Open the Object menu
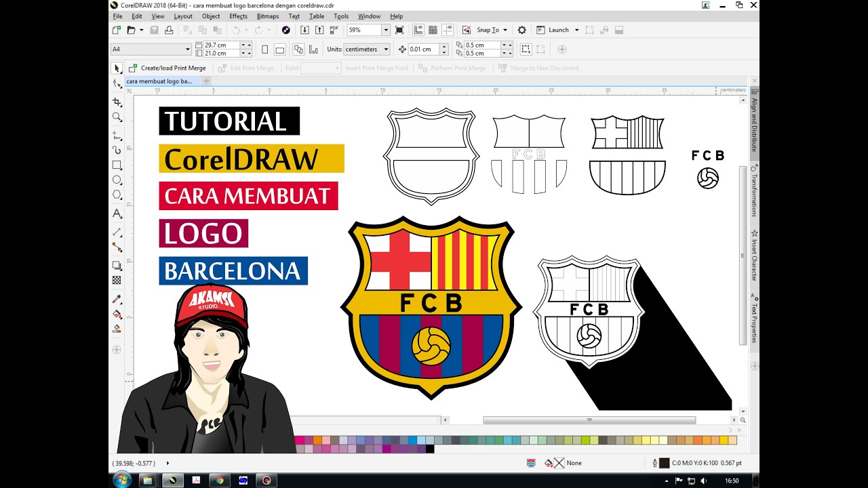Viewport: 868px width, 488px height. (x=211, y=16)
